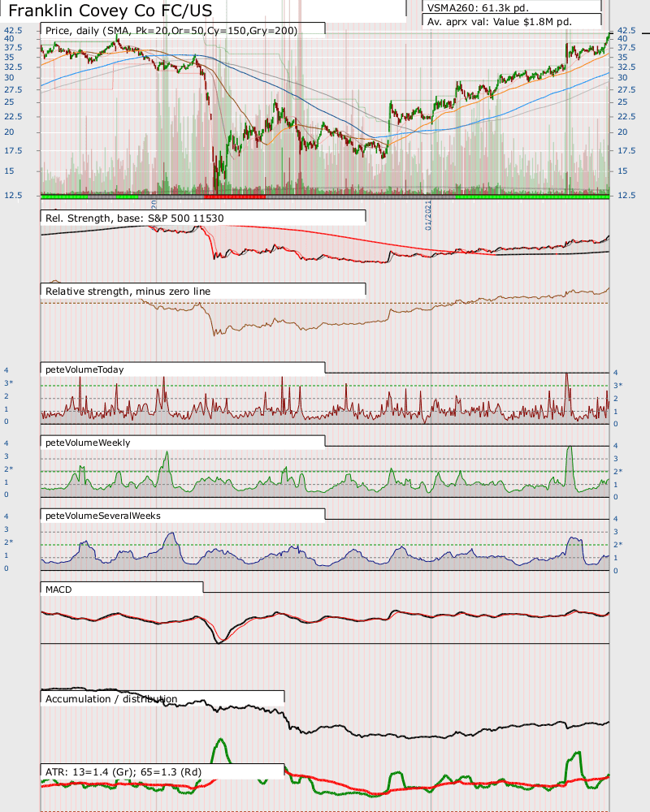Click the 2* label on peteVolumeSeveralWeeks left axis
The height and width of the screenshot is (812, 650).
[x=9, y=542]
